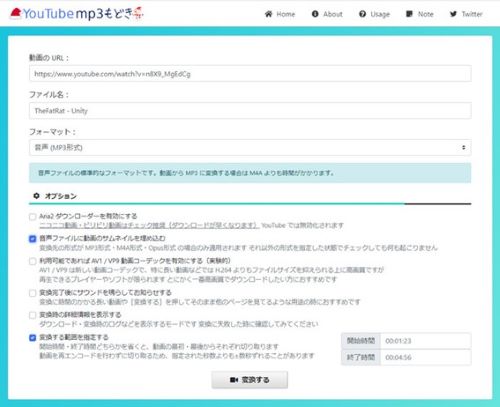Open the format dropdown showing MP3
The image size is (500, 407).
point(250,147)
